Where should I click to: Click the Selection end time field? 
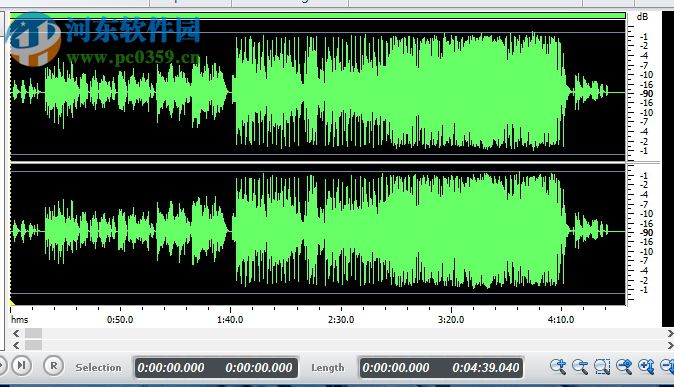tap(259, 368)
